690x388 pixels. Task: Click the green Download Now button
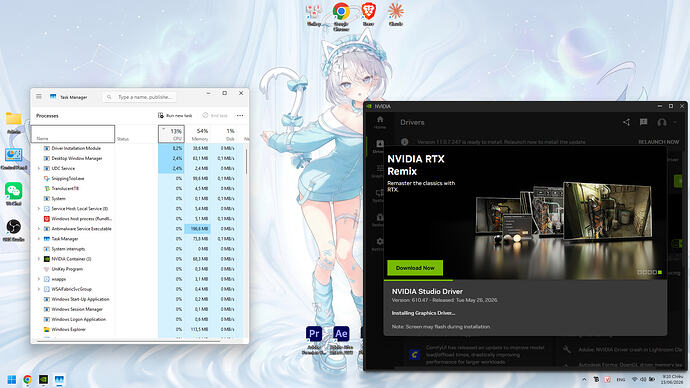(x=415, y=267)
